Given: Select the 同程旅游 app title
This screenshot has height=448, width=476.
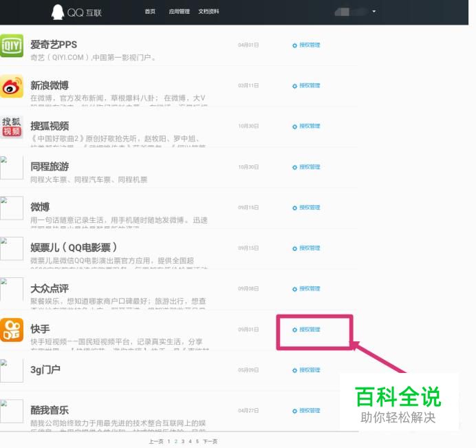Looking at the screenshot, I should point(50,167).
